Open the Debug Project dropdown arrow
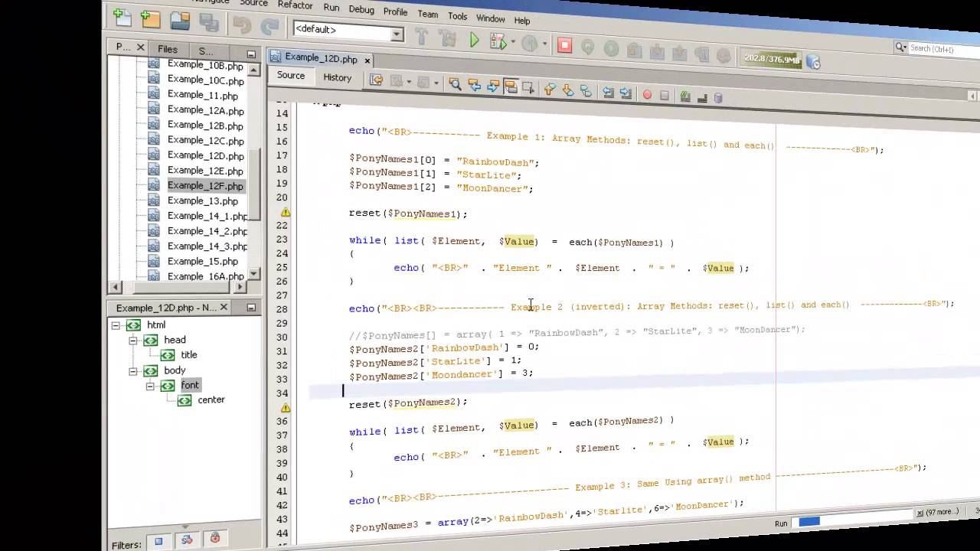The width and height of the screenshot is (980, 551). (513, 43)
